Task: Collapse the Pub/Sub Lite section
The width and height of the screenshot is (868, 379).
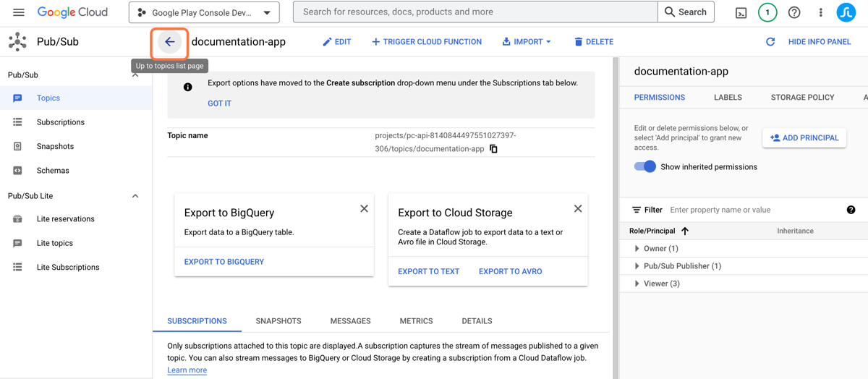Action: pos(135,196)
